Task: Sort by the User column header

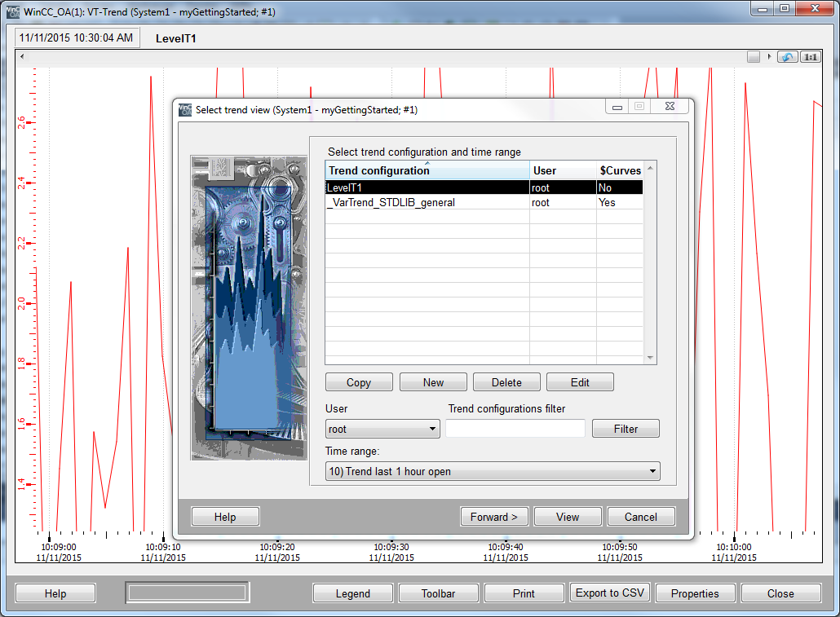Action: (563, 170)
